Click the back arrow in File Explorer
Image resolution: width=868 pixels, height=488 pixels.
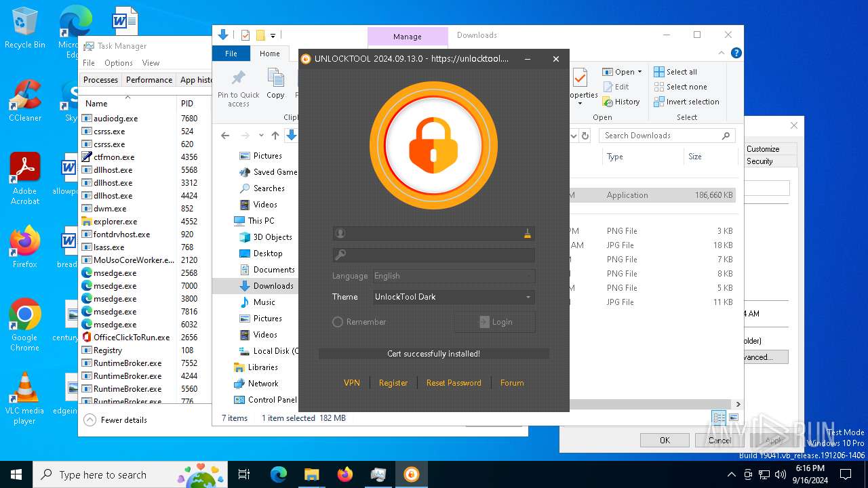(x=225, y=136)
